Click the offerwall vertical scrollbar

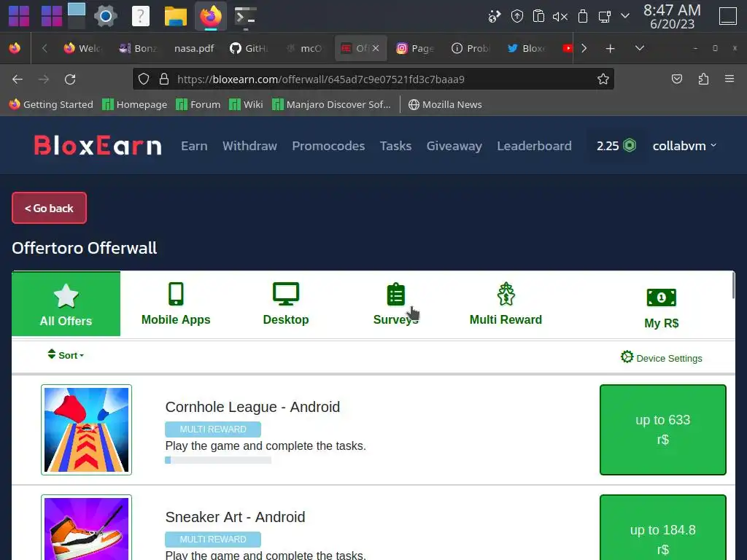coord(733,285)
